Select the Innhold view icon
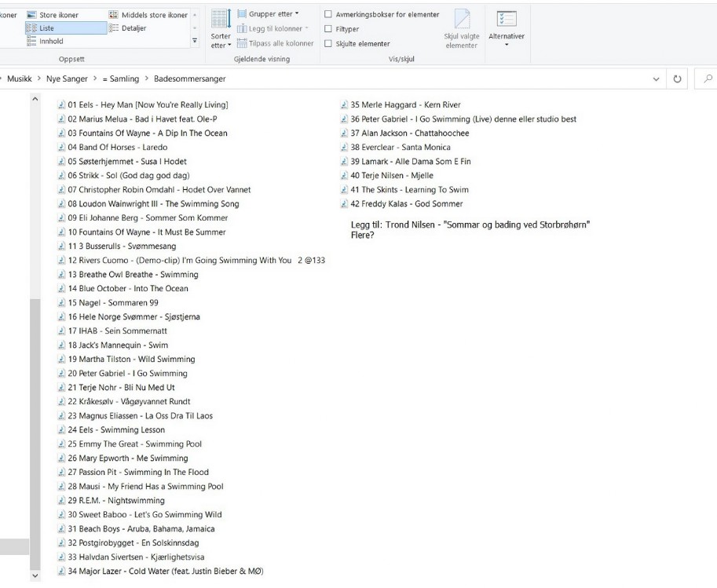This screenshot has width=717, height=588. point(31,41)
